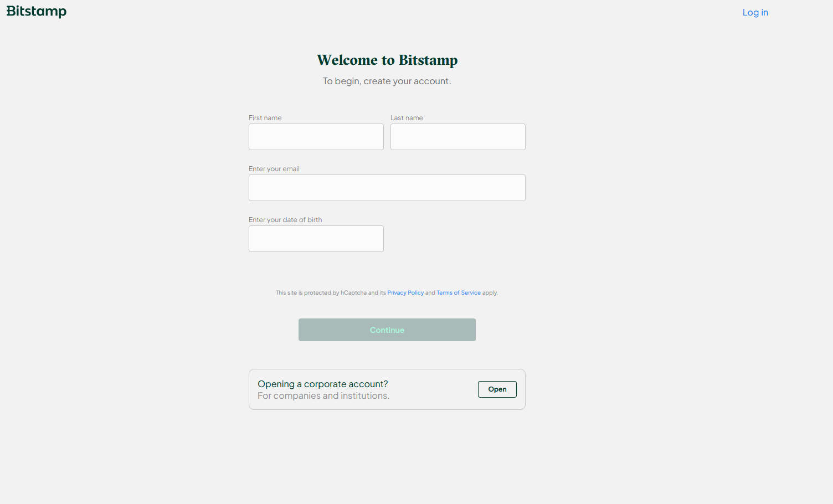This screenshot has width=833, height=504.
Task: Open the Privacy Policy link
Action: coord(405,293)
